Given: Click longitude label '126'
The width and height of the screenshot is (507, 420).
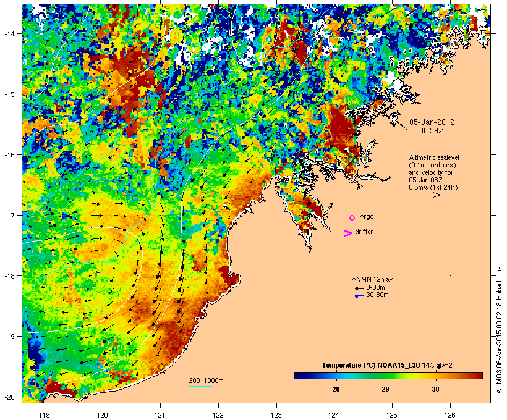Looking at the screenshot, I should (x=449, y=415).
